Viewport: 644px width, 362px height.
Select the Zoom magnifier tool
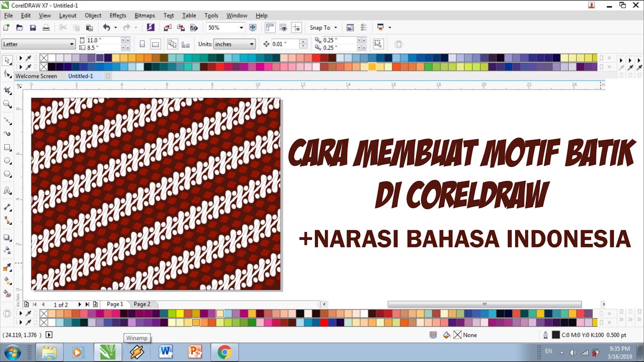pyautogui.click(x=7, y=104)
